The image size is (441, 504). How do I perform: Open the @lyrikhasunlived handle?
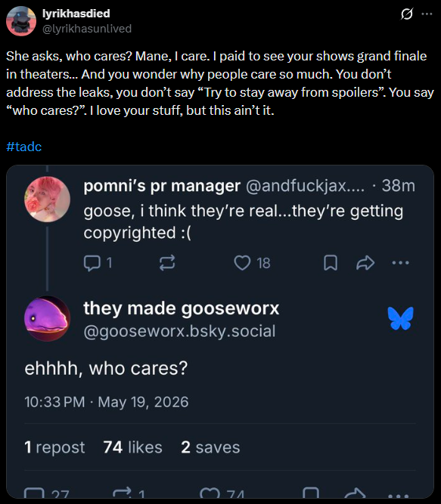87,29
